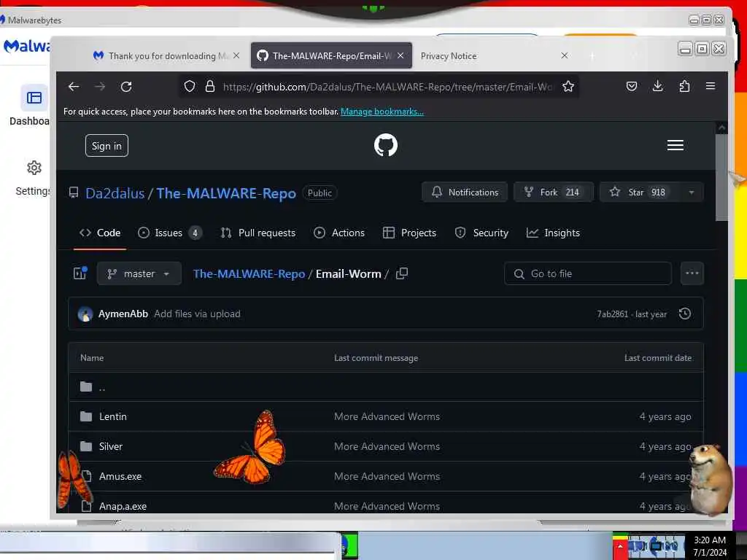Click the page vertical scrollbar thumb
747x560 pixels.
pyautogui.click(x=721, y=177)
